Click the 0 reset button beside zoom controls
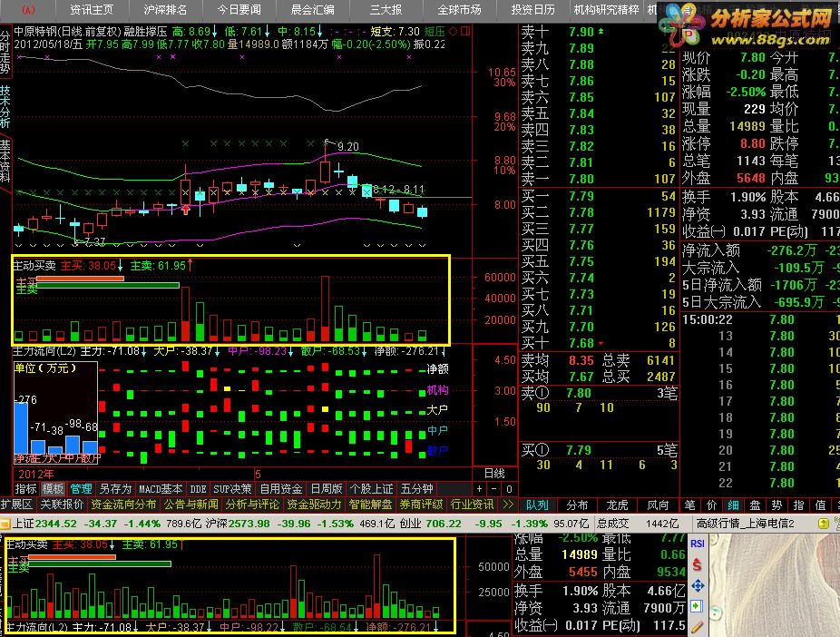The image size is (840, 637). 510,488
